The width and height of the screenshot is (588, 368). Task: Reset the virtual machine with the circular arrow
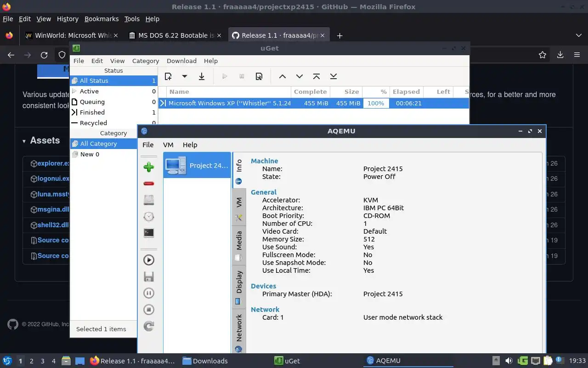tap(148, 326)
